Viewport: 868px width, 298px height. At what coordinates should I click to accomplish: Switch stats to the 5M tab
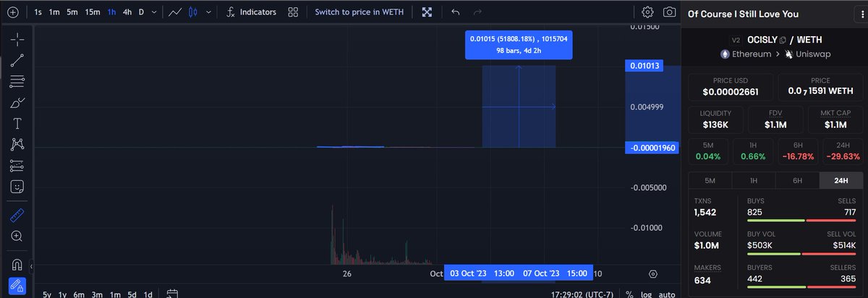click(x=710, y=181)
